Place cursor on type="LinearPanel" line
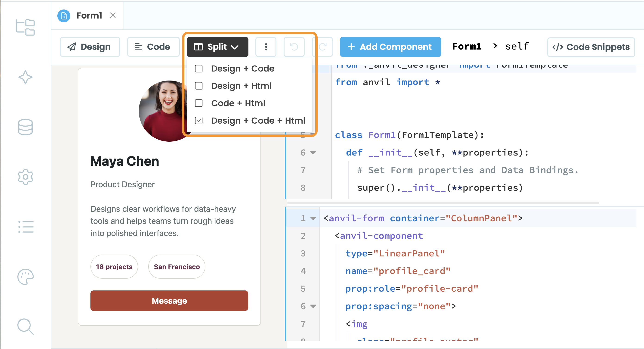This screenshot has height=349, width=644. pyautogui.click(x=395, y=253)
